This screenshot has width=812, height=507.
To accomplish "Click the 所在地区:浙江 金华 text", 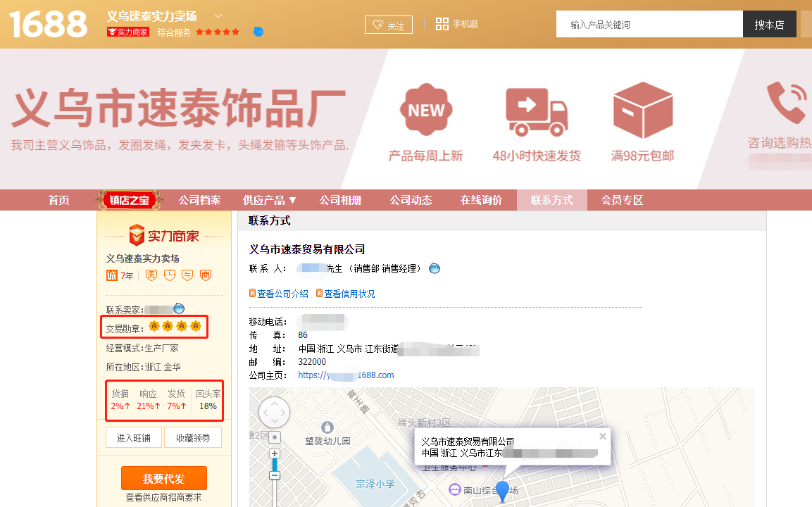I will [x=144, y=367].
